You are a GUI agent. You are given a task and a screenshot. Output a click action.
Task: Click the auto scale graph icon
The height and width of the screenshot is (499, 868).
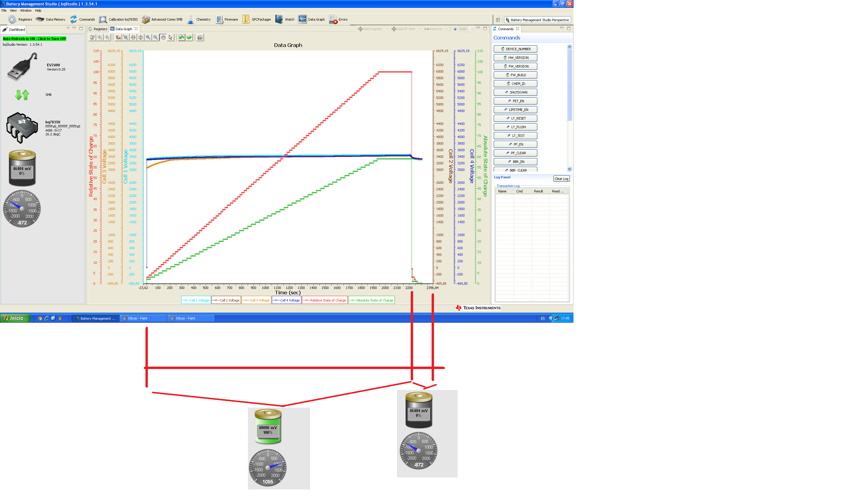click(x=118, y=37)
